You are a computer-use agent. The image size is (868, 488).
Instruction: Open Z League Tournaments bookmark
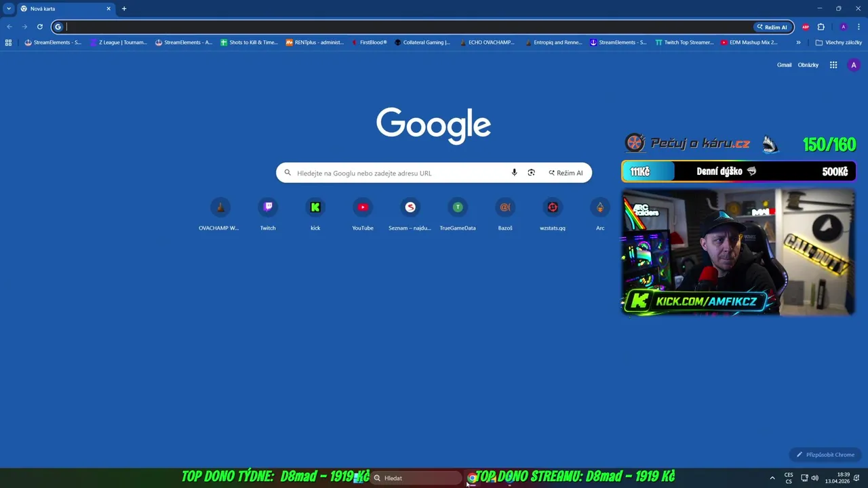119,42
